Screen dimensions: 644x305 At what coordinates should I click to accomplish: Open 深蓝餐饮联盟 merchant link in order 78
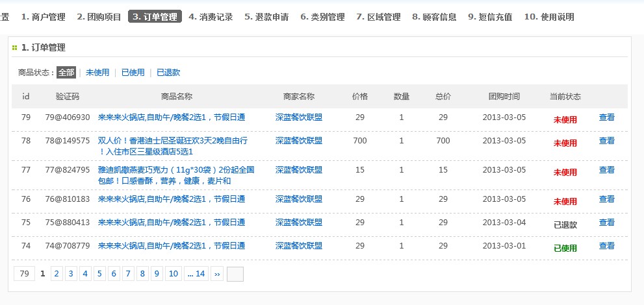(298, 141)
